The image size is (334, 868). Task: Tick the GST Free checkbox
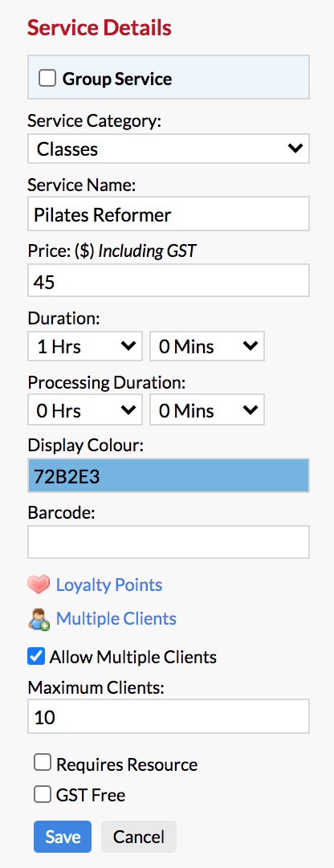[x=43, y=794]
